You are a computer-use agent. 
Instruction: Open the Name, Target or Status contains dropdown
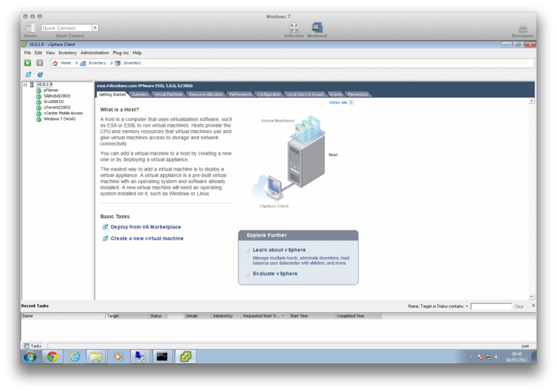(x=466, y=306)
